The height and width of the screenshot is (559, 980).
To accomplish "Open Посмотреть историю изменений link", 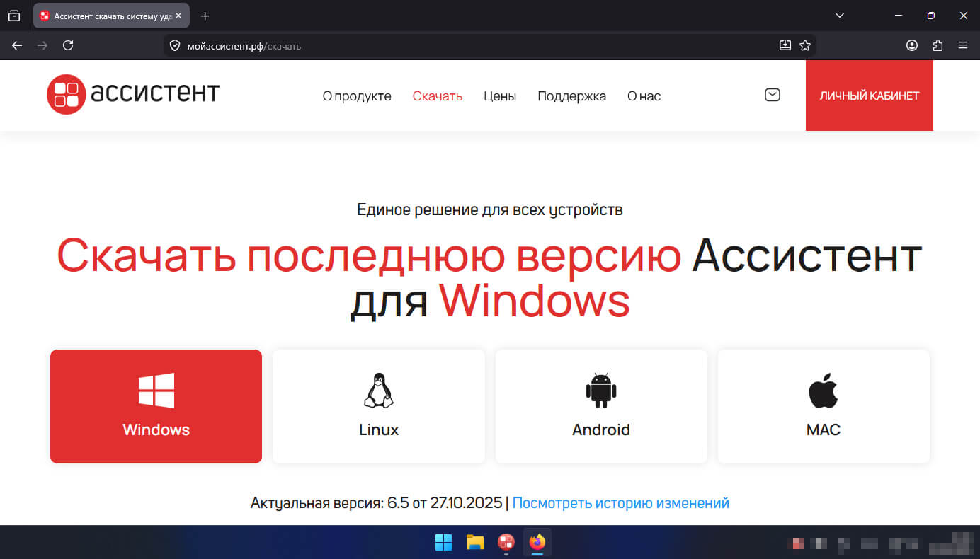I will (x=620, y=503).
